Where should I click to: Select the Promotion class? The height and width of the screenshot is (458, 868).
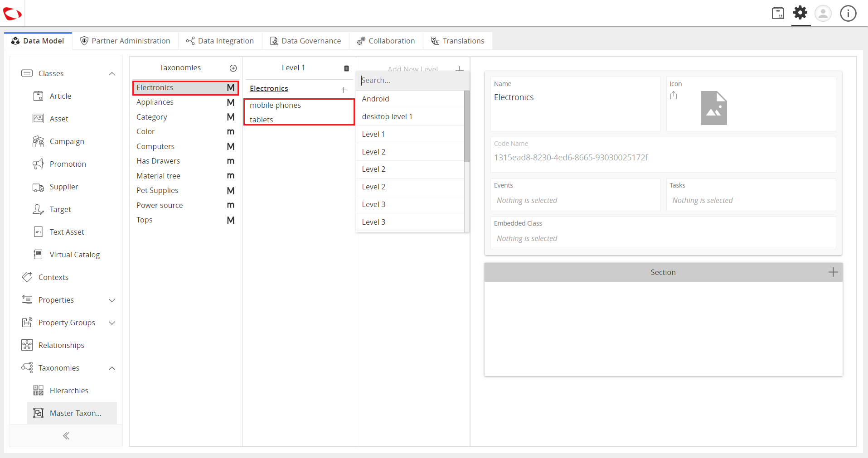(x=68, y=164)
